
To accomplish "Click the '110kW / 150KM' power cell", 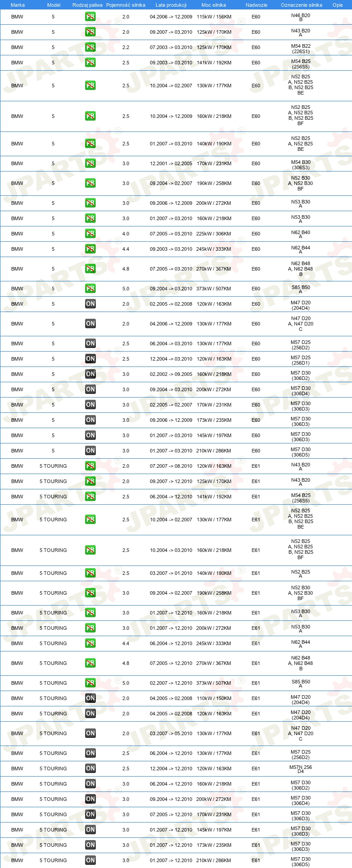I will point(214,698).
